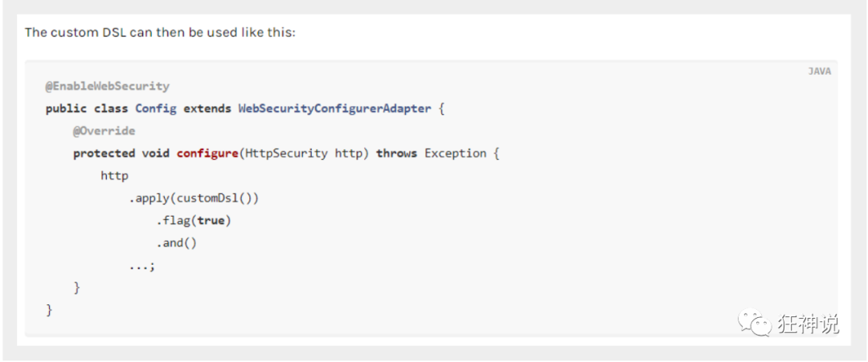Click the .flag(true) call
The height and width of the screenshot is (362, 868).
193,221
